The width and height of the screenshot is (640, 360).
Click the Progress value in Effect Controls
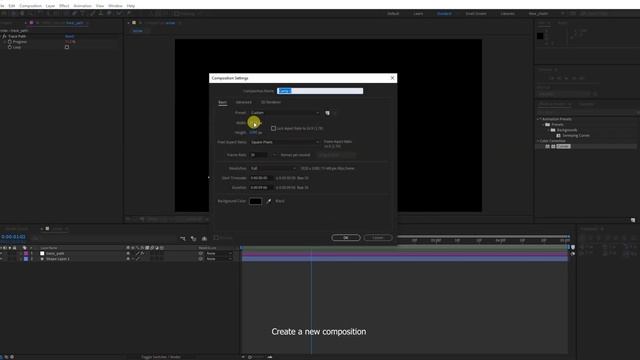[70, 42]
